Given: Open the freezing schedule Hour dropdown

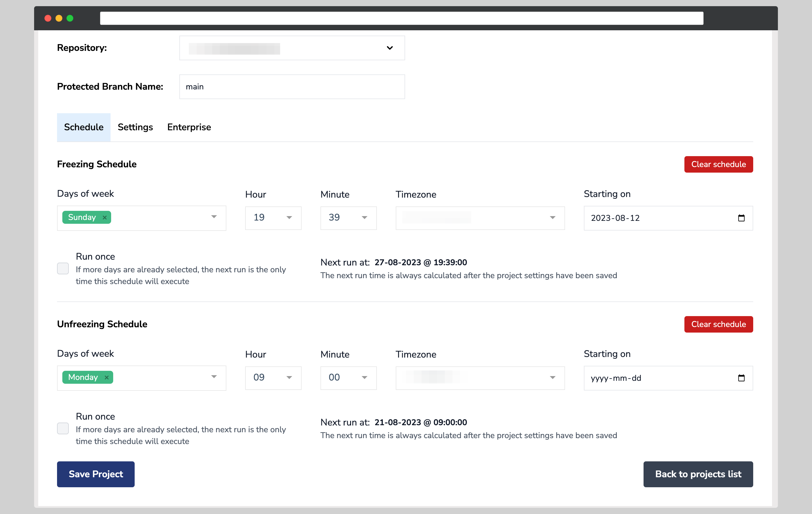Looking at the screenshot, I should (x=289, y=218).
